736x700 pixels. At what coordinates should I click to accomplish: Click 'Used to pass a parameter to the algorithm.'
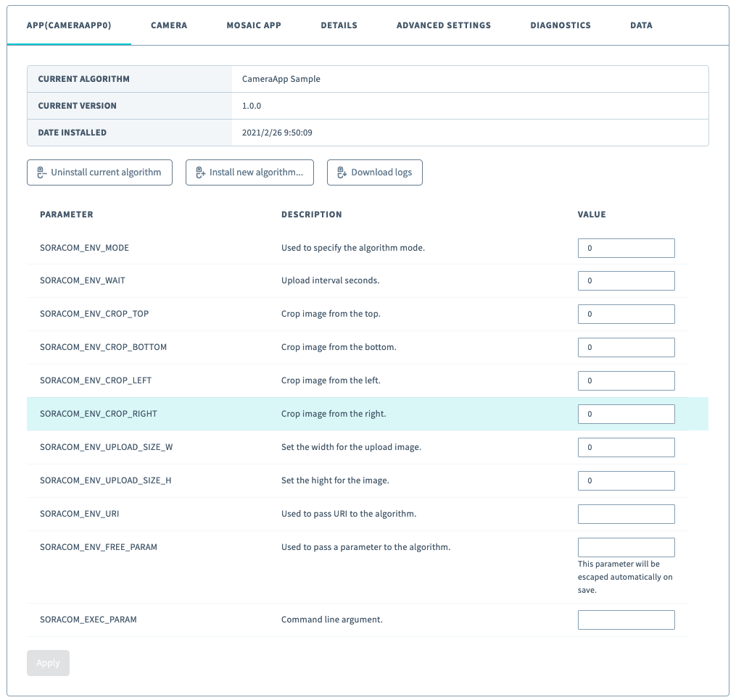tap(365, 546)
